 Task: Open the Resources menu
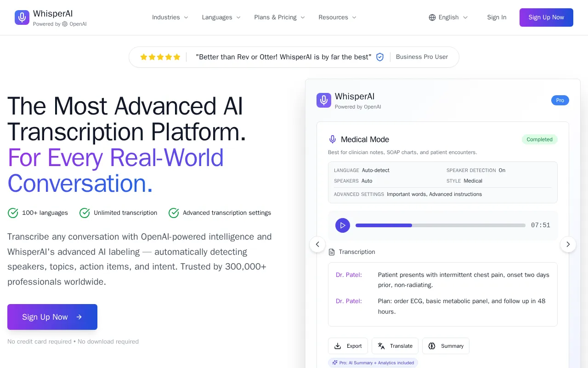(x=338, y=17)
